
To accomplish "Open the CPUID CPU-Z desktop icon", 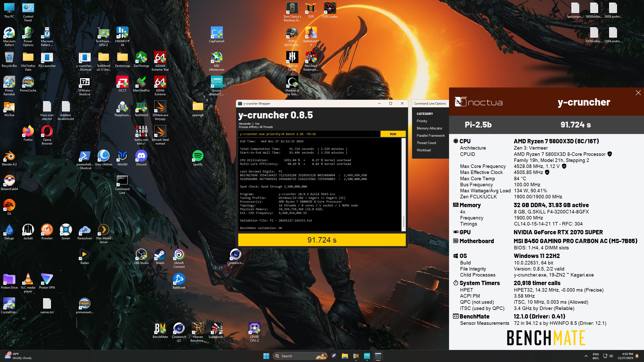I will [x=254, y=332].
